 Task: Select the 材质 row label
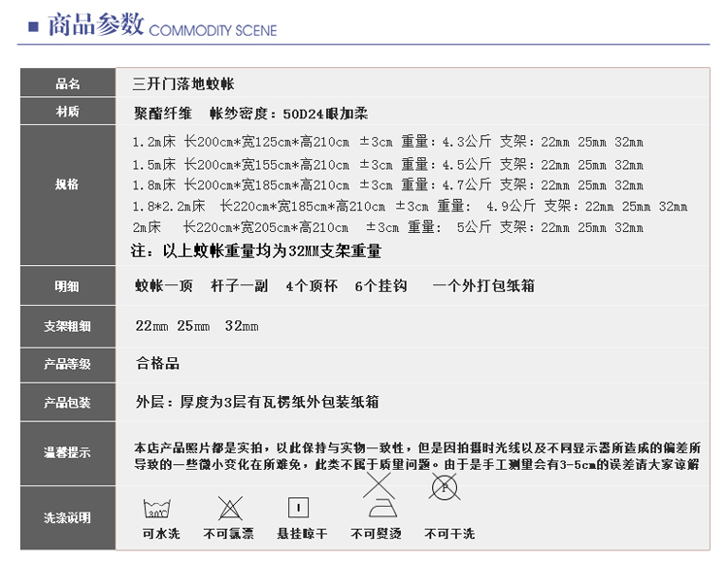[x=67, y=113]
